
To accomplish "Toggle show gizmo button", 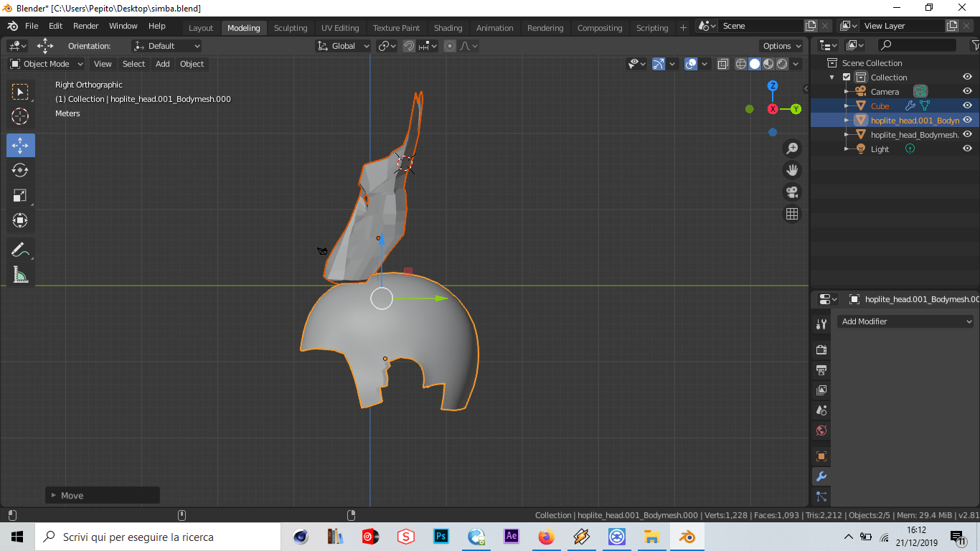I will point(659,64).
